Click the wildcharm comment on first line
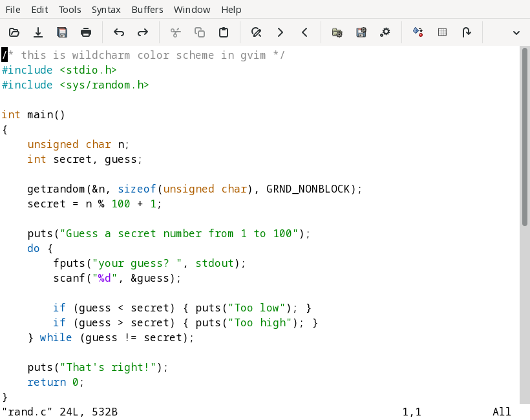530x420 pixels. (x=143, y=55)
